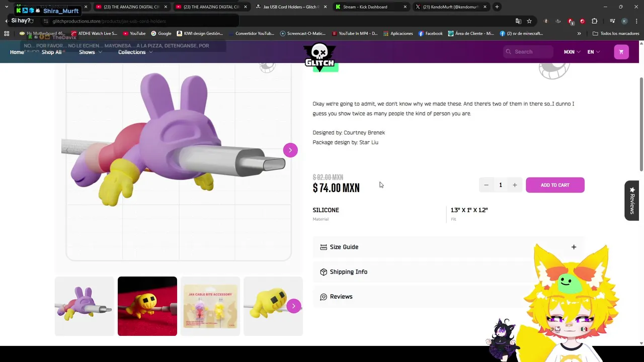Open Chrome apps grid icon
Viewport: 644px width, 362px height.
click(x=7, y=34)
